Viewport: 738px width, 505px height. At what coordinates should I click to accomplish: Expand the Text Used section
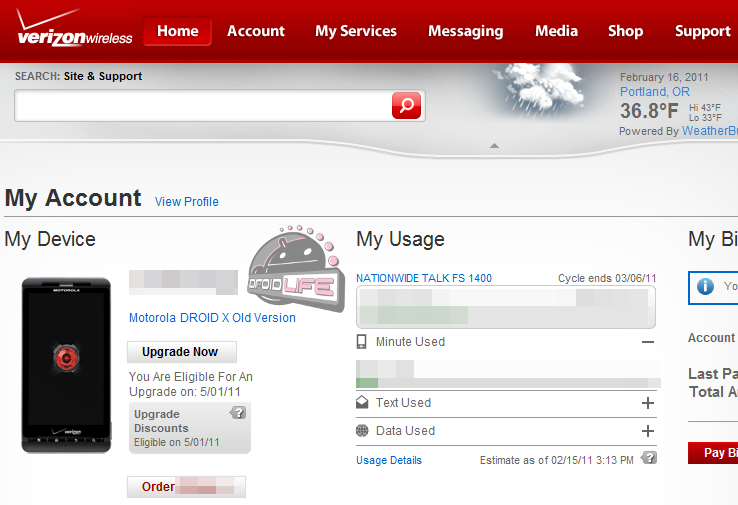(647, 403)
